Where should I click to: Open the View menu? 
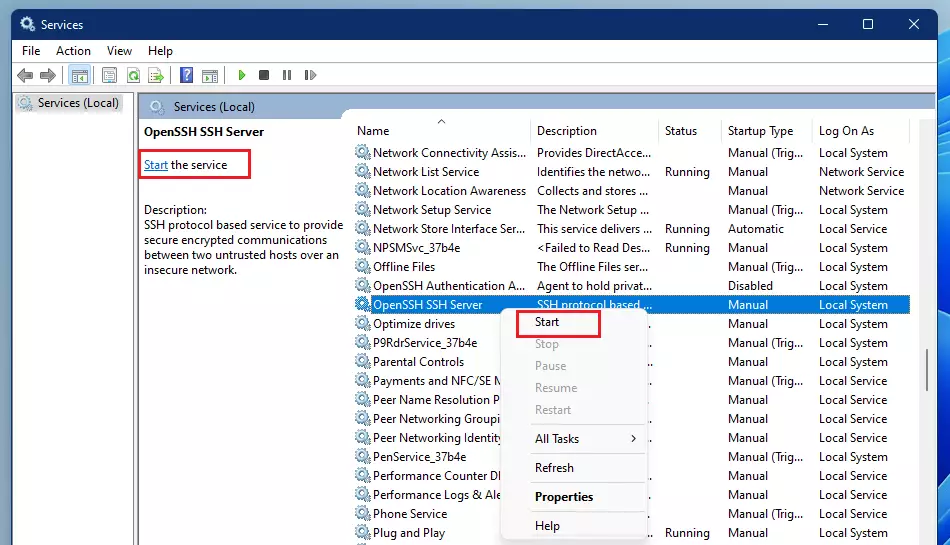point(119,51)
